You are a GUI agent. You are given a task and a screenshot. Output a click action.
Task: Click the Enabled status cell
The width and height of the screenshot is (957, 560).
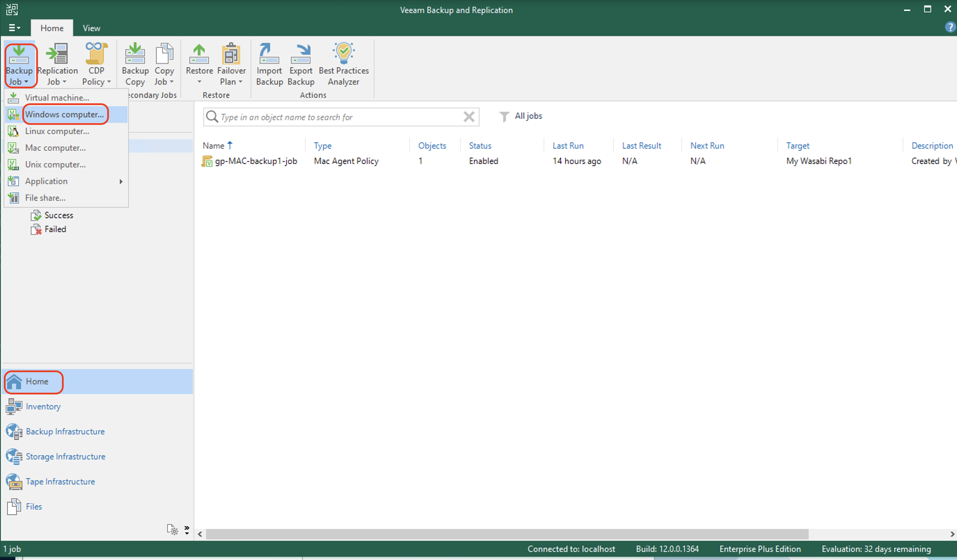(483, 161)
